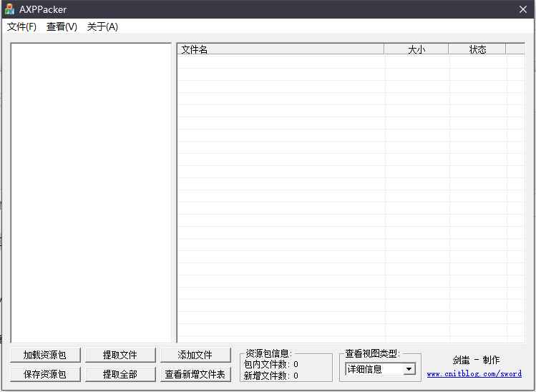This screenshot has height=392, width=536.
Task: Click the 加载资源包 button
Action: [44, 355]
